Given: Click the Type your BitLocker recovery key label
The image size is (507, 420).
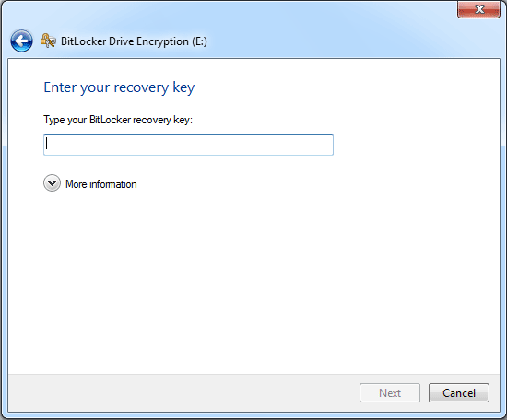Looking at the screenshot, I should [x=118, y=120].
